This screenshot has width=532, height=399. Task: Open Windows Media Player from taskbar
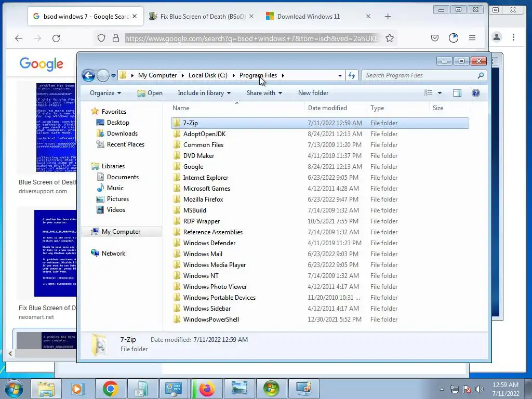click(78, 389)
